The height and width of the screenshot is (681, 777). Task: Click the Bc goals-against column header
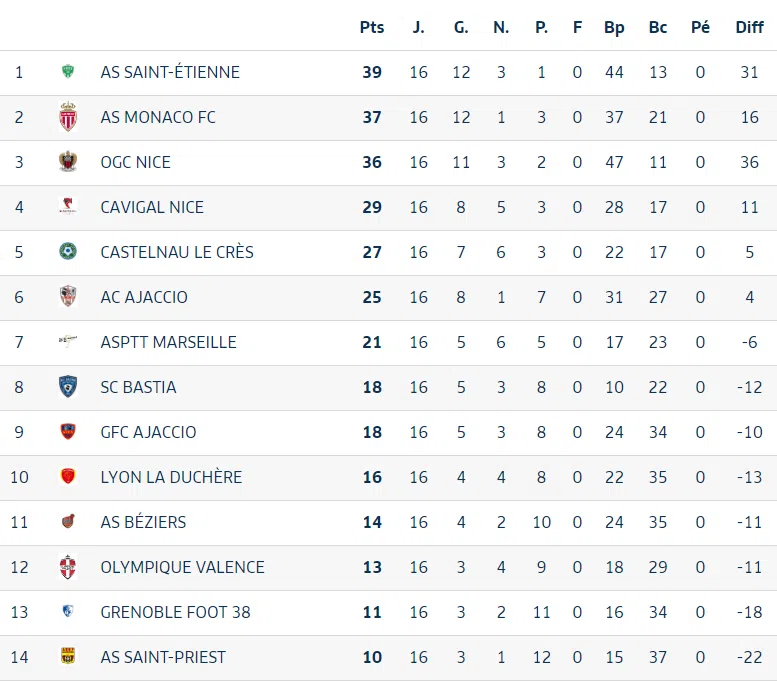[657, 28]
